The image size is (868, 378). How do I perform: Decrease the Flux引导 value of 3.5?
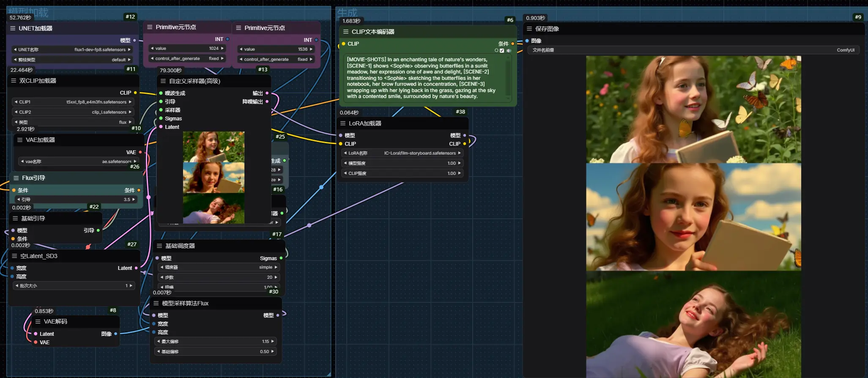point(18,199)
